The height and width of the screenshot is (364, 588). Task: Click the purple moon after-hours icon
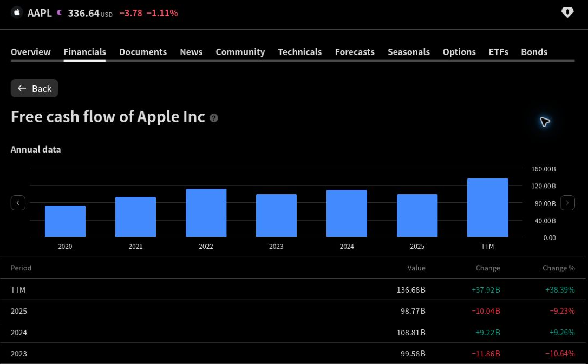pos(59,13)
